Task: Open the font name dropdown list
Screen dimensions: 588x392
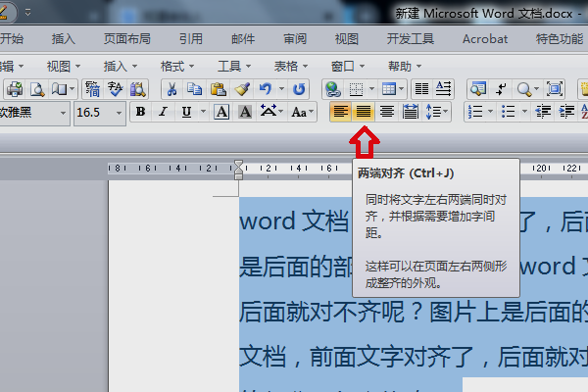Action: pyautogui.click(x=63, y=113)
